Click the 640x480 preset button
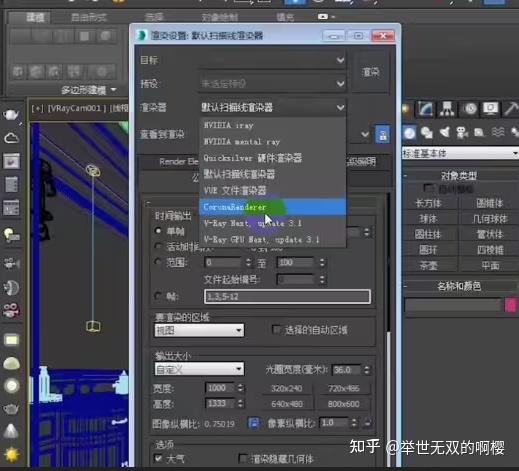Image resolution: width=519 pixels, height=471 pixels. click(x=287, y=404)
